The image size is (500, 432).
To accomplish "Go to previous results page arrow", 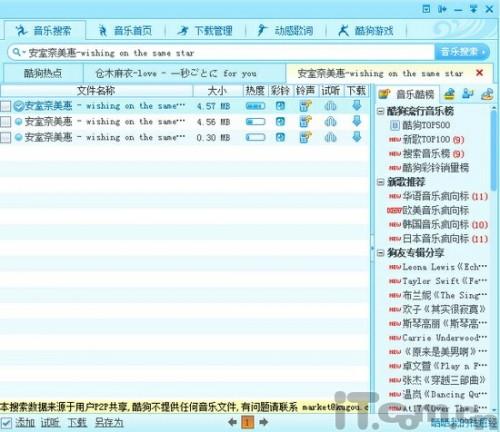I will (x=232, y=422).
